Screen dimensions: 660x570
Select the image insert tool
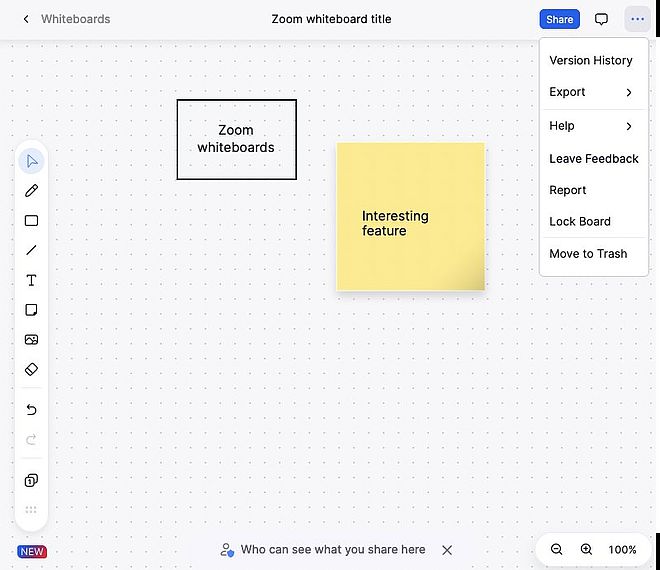pyautogui.click(x=32, y=339)
